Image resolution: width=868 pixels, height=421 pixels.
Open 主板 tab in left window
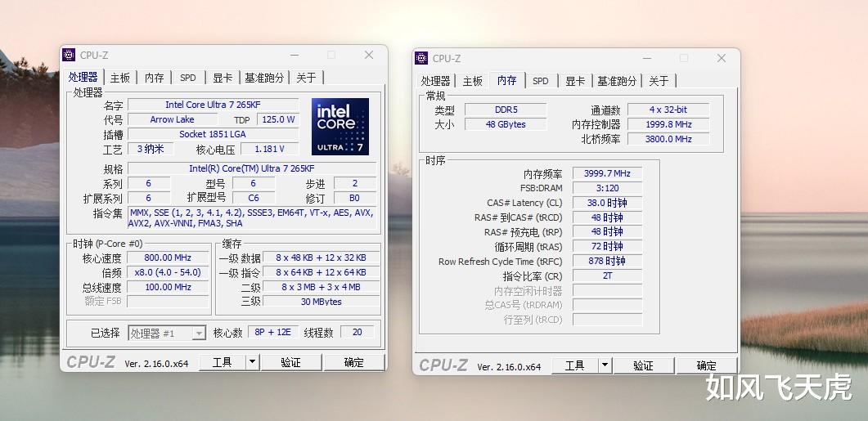tap(119, 78)
